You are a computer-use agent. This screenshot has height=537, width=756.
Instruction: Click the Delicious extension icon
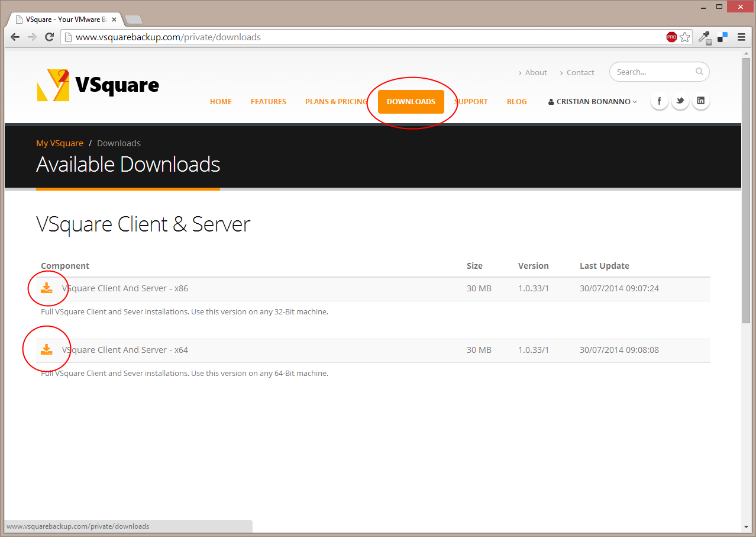pyautogui.click(x=722, y=37)
